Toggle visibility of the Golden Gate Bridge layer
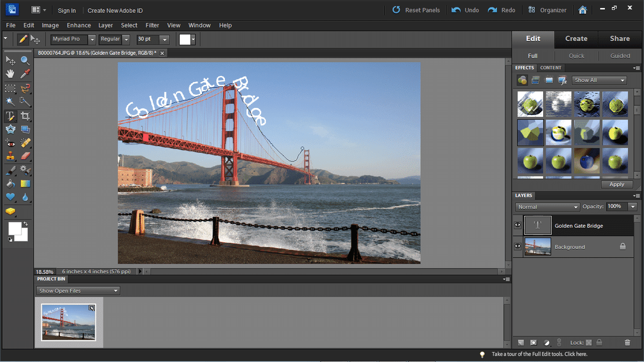 517,225
